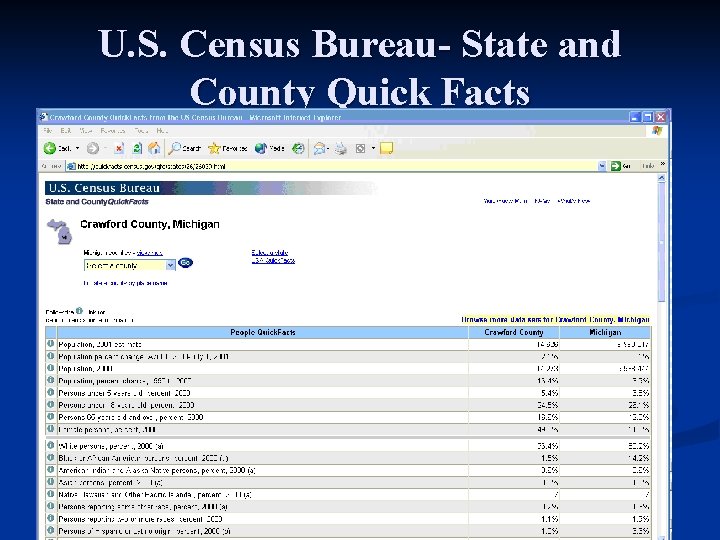Viewport: 720px width, 540px height.
Task: Click the Links toolbar label
Action: [x=647, y=166]
